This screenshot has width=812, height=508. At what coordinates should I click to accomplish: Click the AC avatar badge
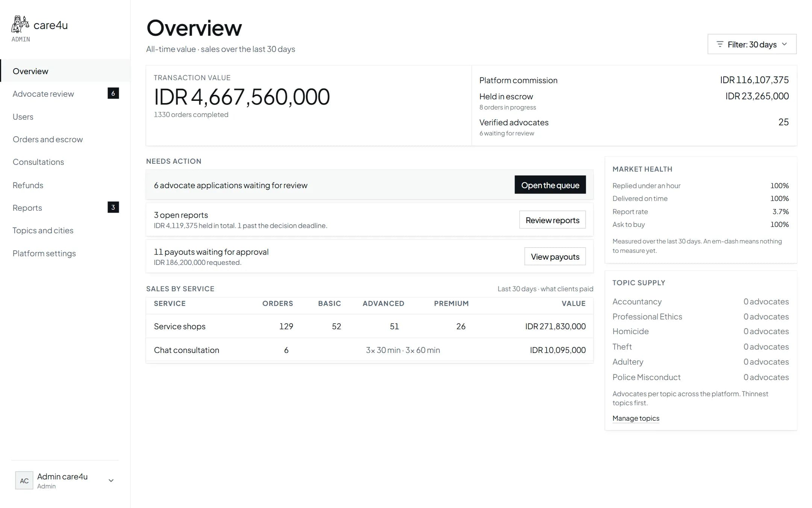(24, 481)
